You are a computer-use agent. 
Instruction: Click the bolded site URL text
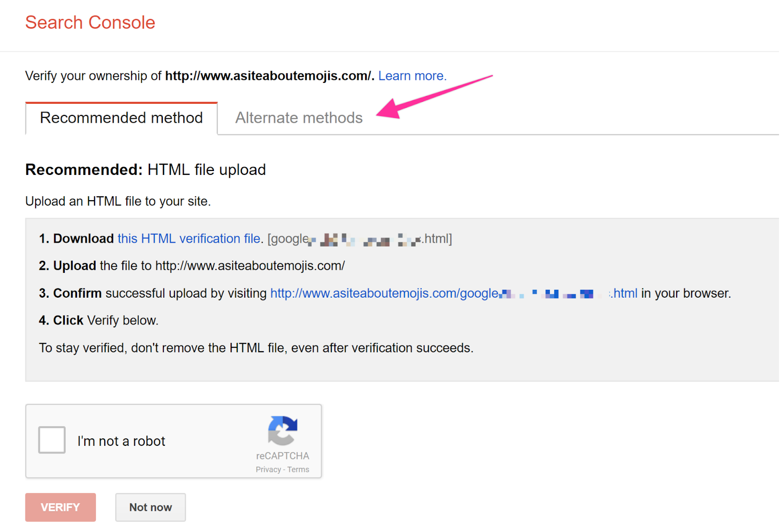(x=268, y=76)
